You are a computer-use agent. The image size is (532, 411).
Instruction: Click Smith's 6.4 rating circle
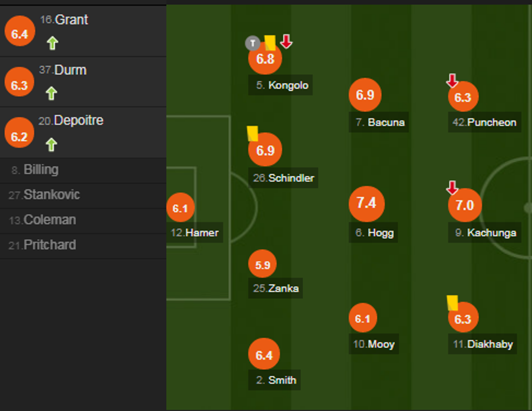coord(264,355)
